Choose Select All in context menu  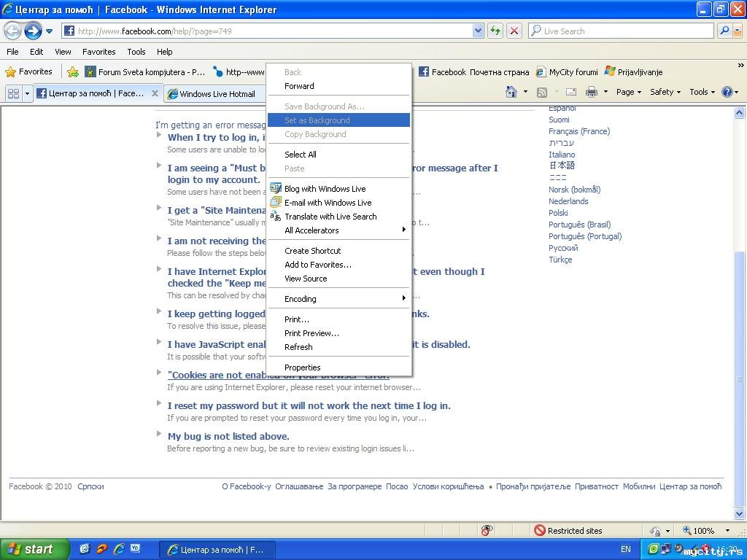point(338,155)
